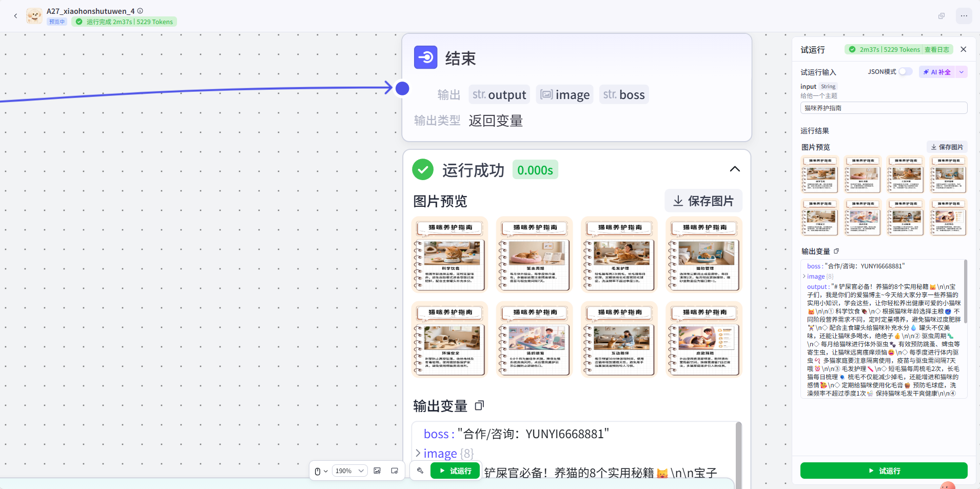Click the 预览中 badge
The width and height of the screenshot is (980, 489).
(57, 22)
